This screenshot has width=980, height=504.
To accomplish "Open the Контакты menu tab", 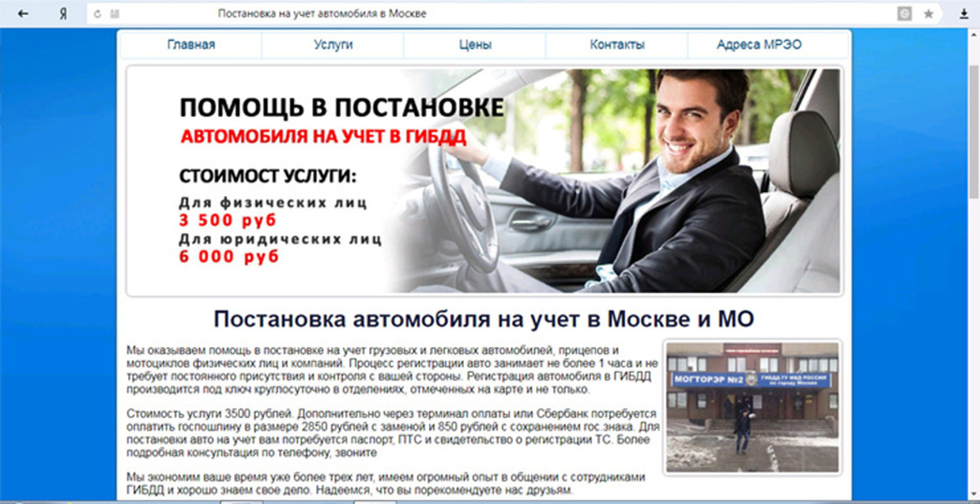I will pos(616,45).
